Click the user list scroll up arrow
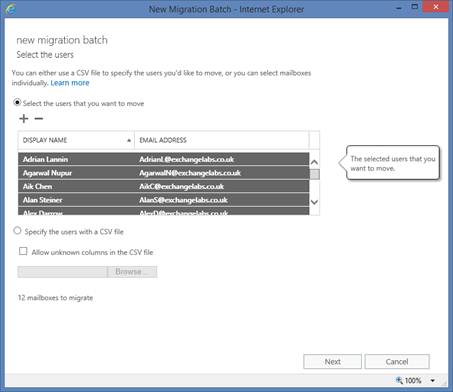 pyautogui.click(x=314, y=162)
